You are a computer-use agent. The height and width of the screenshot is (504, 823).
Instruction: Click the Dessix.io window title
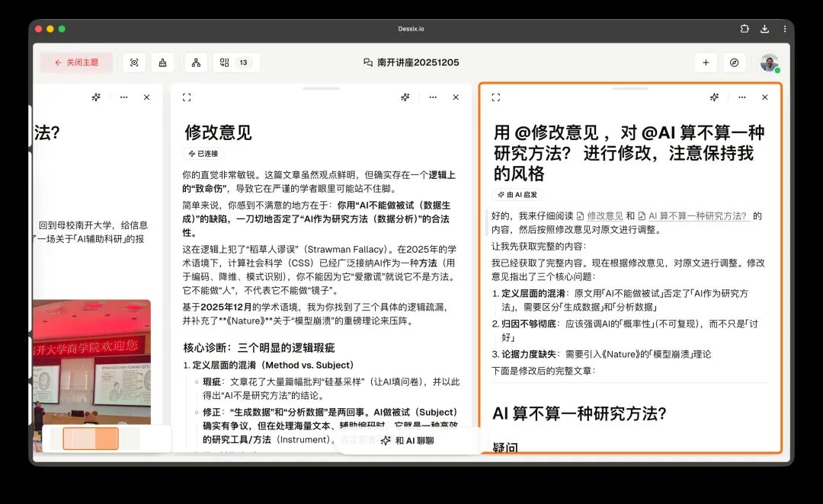coord(411,29)
